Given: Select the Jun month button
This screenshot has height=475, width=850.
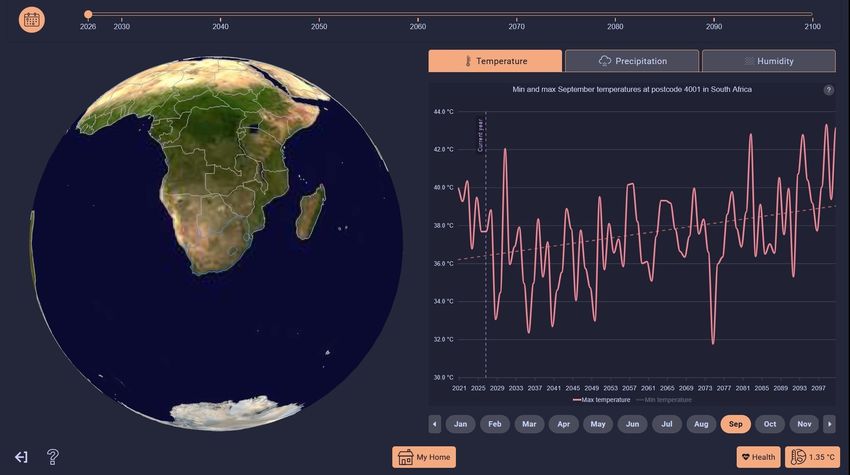Looking at the screenshot, I should point(633,424).
